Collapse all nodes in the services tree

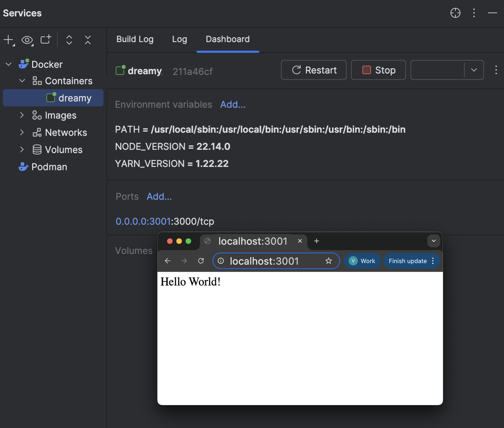87,40
